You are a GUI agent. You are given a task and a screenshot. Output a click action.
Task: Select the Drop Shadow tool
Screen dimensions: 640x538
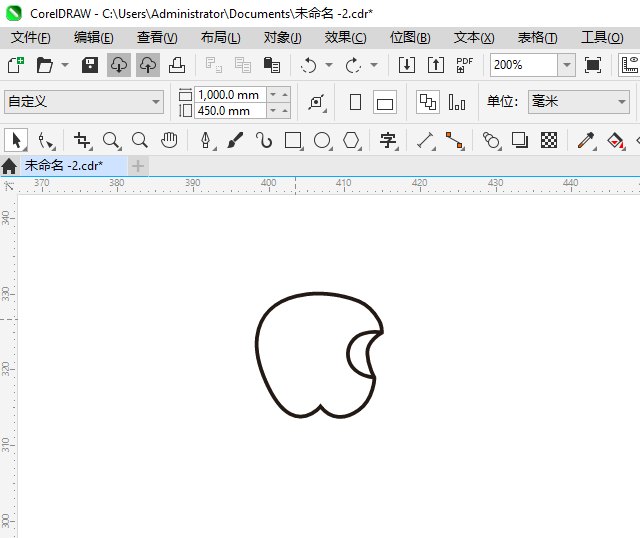click(x=520, y=140)
